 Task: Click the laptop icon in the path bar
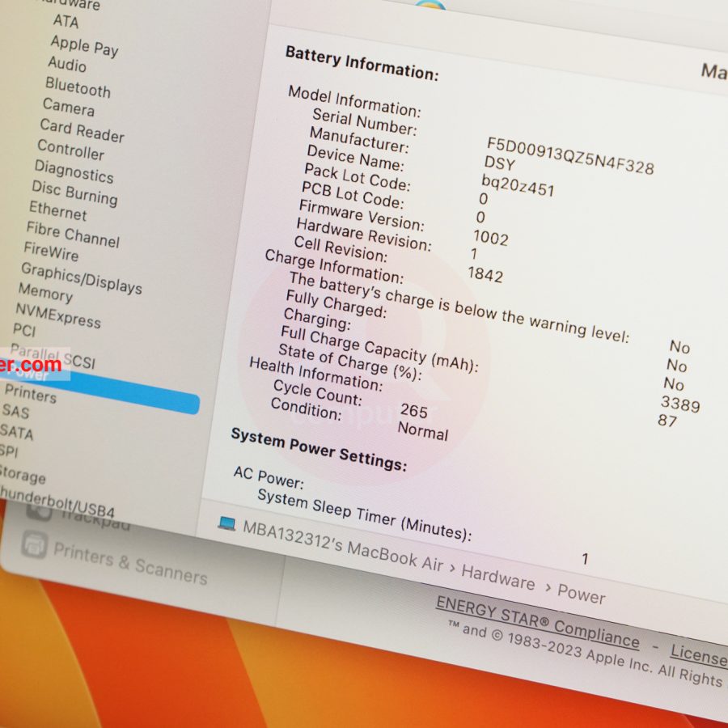point(227,523)
